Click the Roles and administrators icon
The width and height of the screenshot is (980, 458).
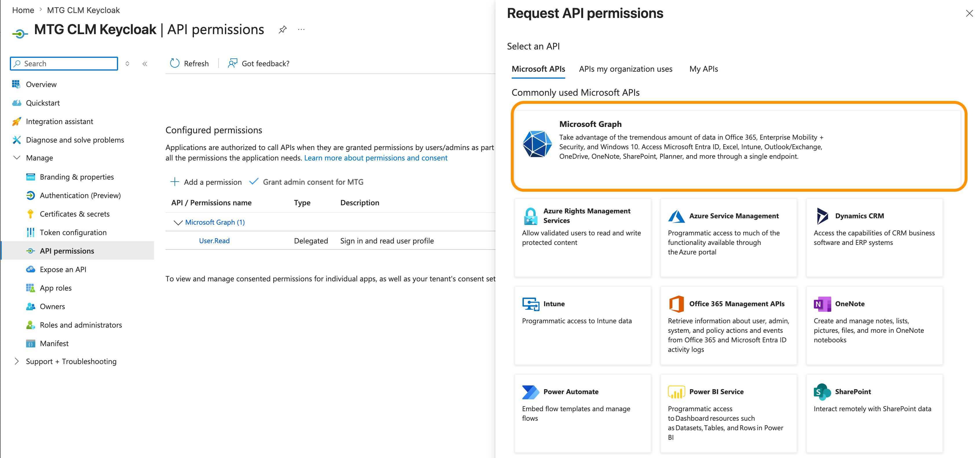click(x=30, y=325)
